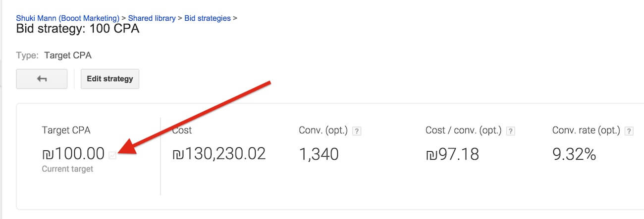Click the Cost value ₪130,230.02
This screenshot has width=644, height=219.
[x=219, y=154]
